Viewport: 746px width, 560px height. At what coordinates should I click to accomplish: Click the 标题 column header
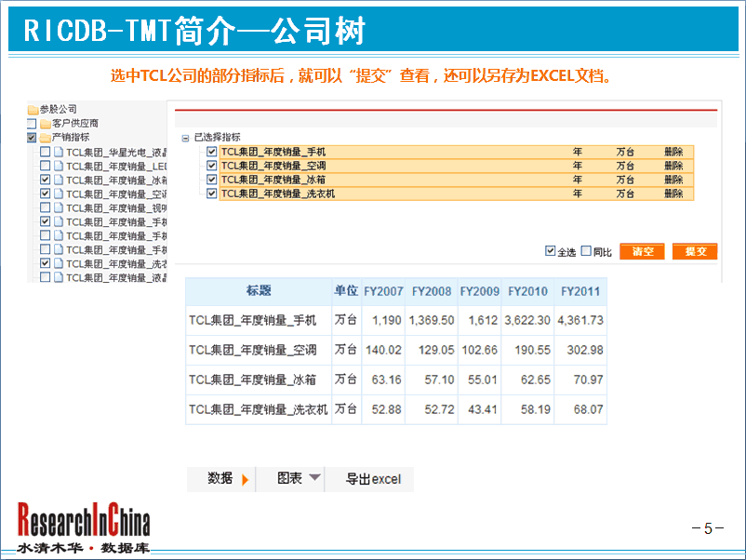259,291
